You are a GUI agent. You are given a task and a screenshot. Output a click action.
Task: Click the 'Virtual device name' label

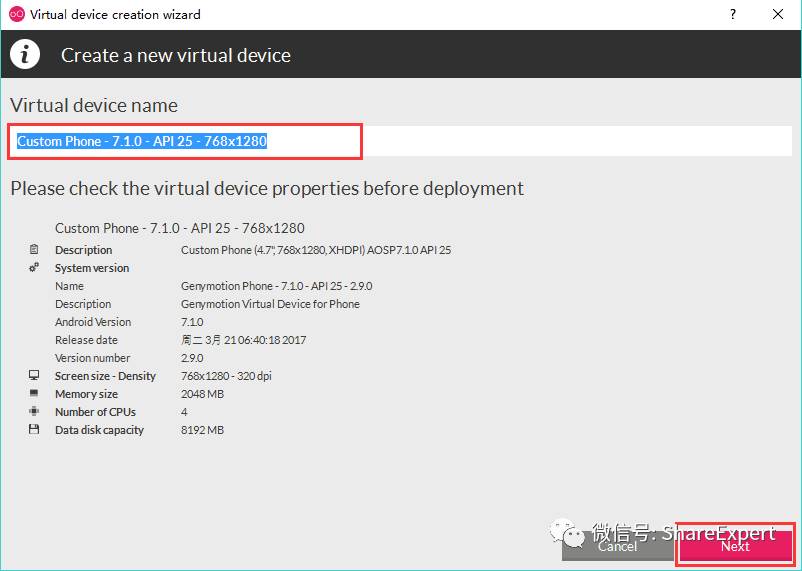[x=94, y=105]
